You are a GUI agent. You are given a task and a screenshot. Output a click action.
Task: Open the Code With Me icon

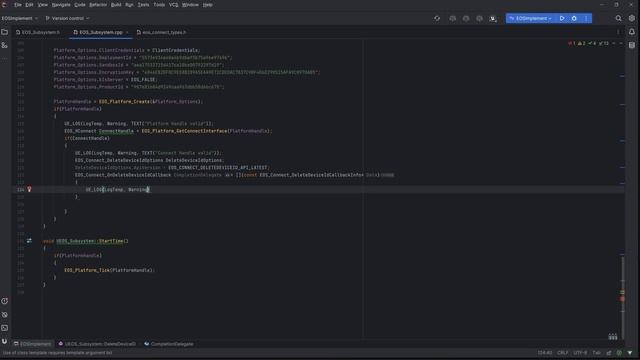[493, 18]
